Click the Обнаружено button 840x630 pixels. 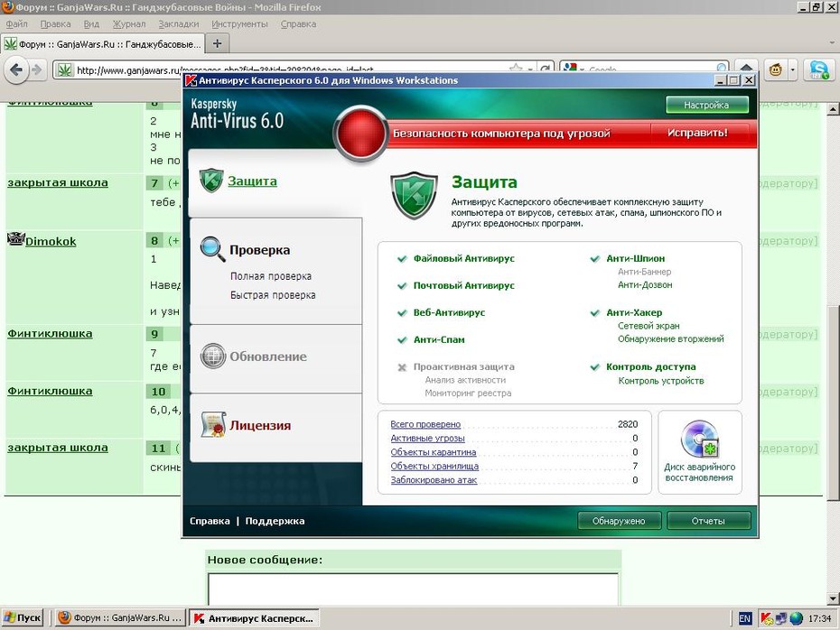pos(619,521)
